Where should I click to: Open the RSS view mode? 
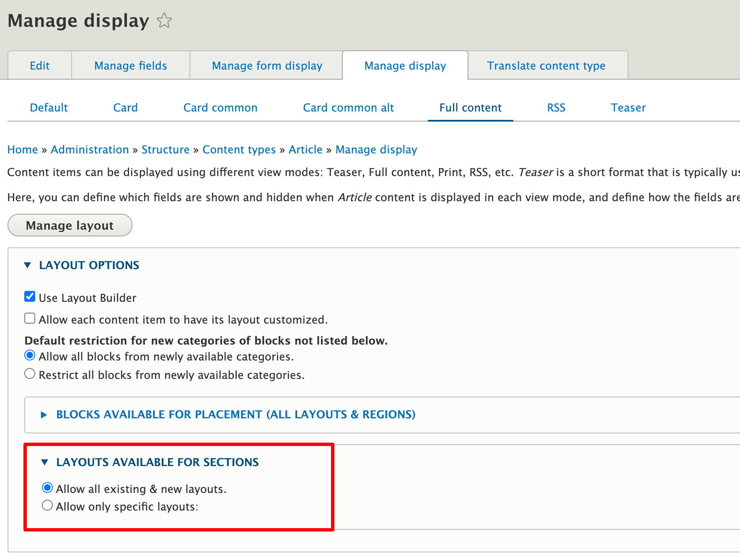click(x=556, y=108)
